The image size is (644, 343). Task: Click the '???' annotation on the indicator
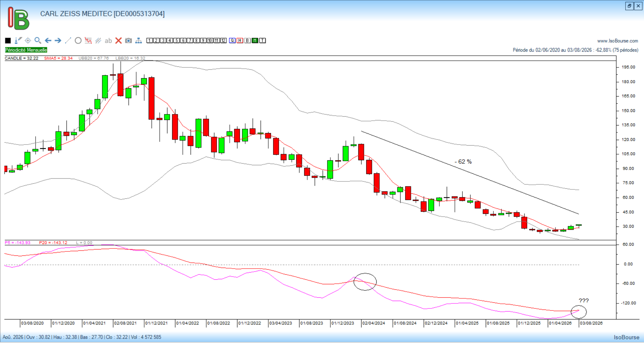pyautogui.click(x=584, y=301)
